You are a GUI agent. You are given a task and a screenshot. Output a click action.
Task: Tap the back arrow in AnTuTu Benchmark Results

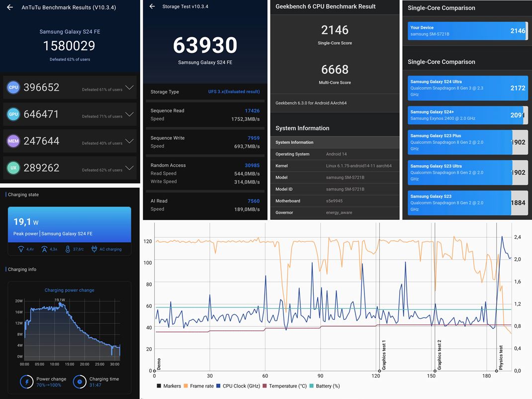10,7
